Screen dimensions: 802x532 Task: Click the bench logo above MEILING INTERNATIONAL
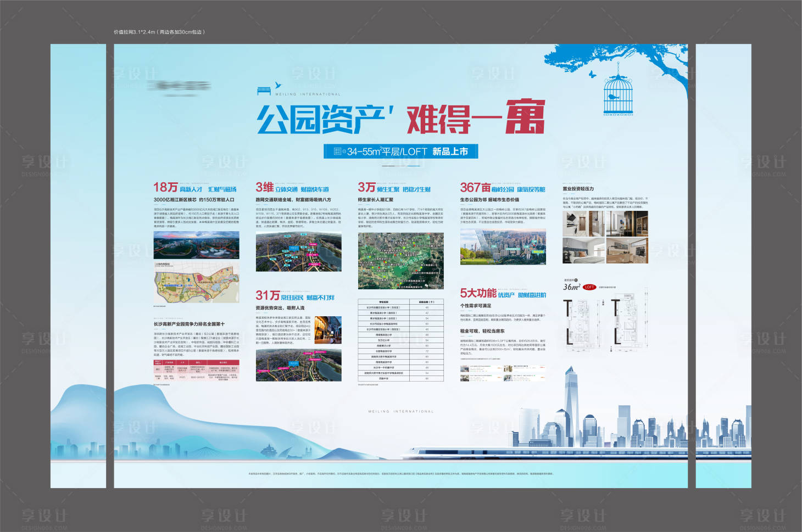(x=264, y=90)
